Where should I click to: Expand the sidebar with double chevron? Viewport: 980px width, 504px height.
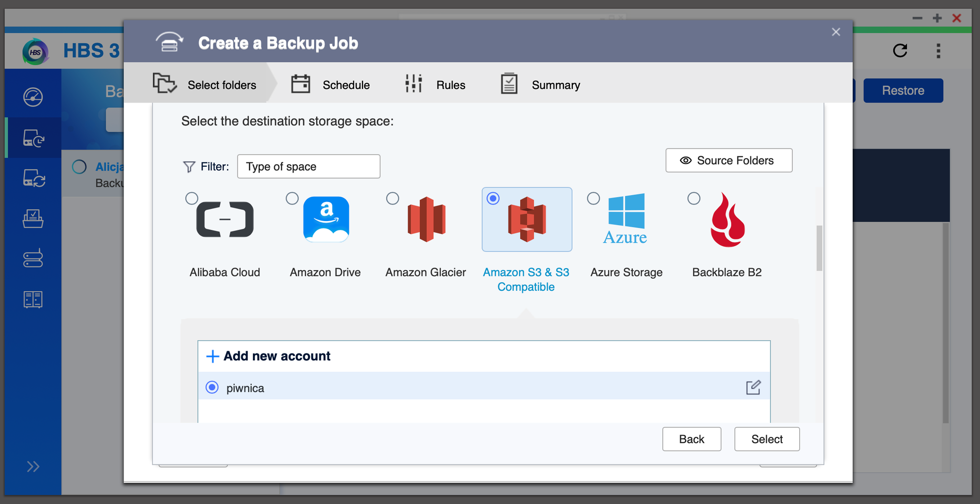(x=33, y=466)
